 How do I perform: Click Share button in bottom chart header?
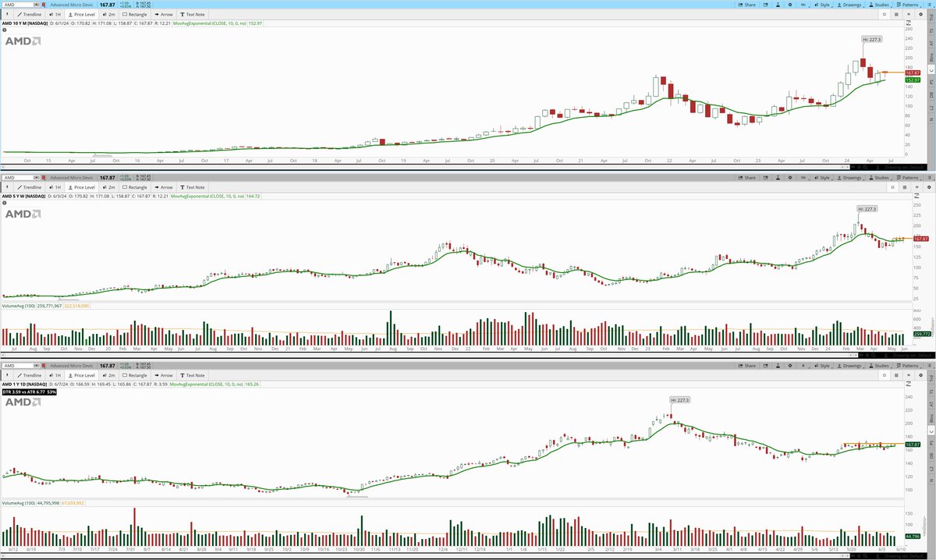click(x=746, y=365)
